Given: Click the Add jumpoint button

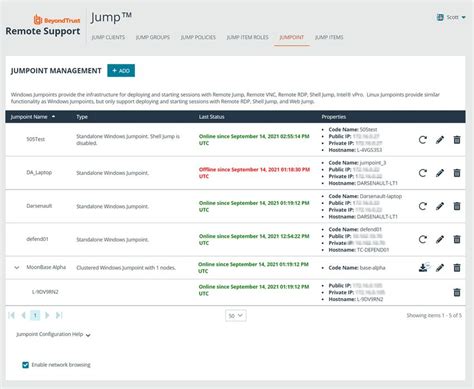Looking at the screenshot, I should tap(121, 71).
